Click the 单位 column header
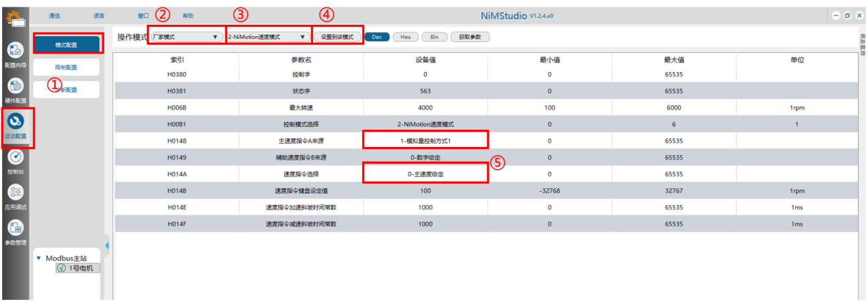868x302 pixels. tap(797, 59)
